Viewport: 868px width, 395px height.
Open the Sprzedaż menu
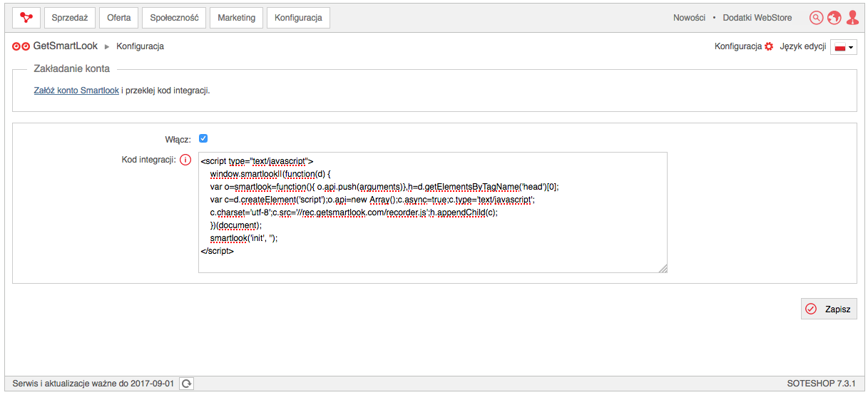pyautogui.click(x=70, y=18)
